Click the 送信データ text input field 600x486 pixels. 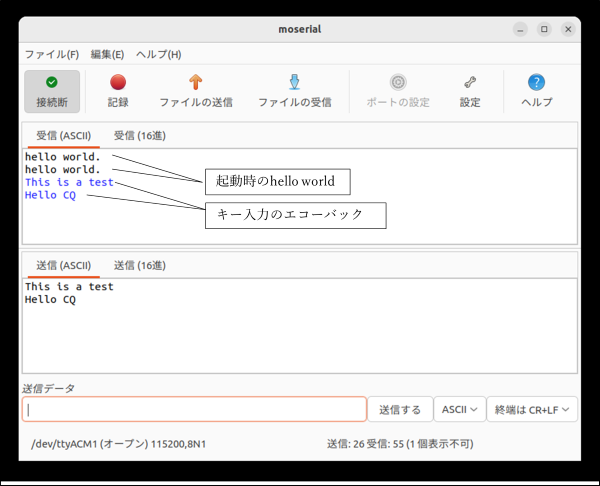(195, 409)
